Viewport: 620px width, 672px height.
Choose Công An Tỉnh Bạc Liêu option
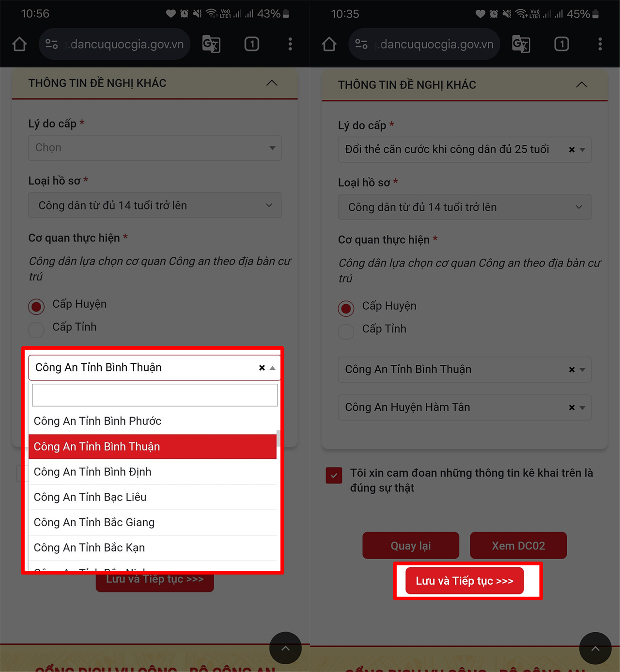pyautogui.click(x=153, y=497)
